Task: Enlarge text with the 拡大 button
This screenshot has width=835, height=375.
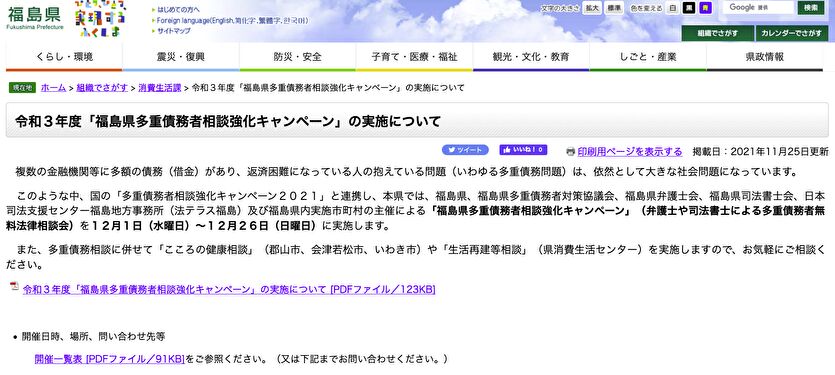Action: [x=592, y=8]
